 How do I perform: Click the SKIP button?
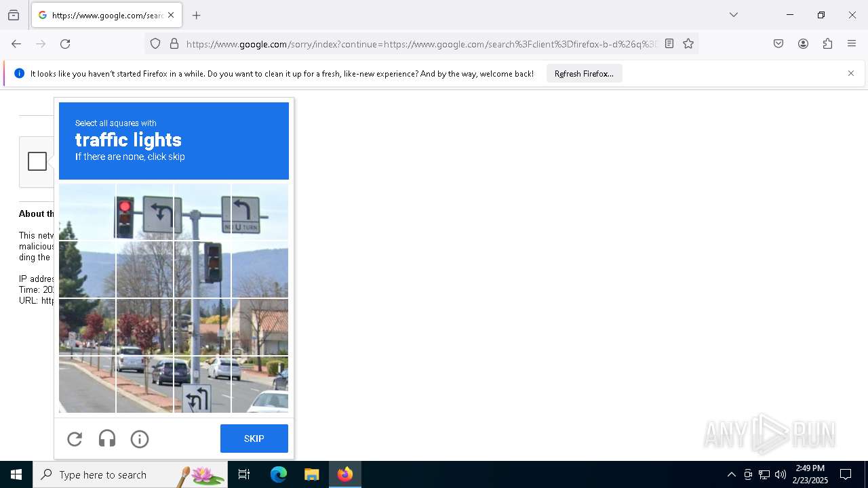pos(254,439)
